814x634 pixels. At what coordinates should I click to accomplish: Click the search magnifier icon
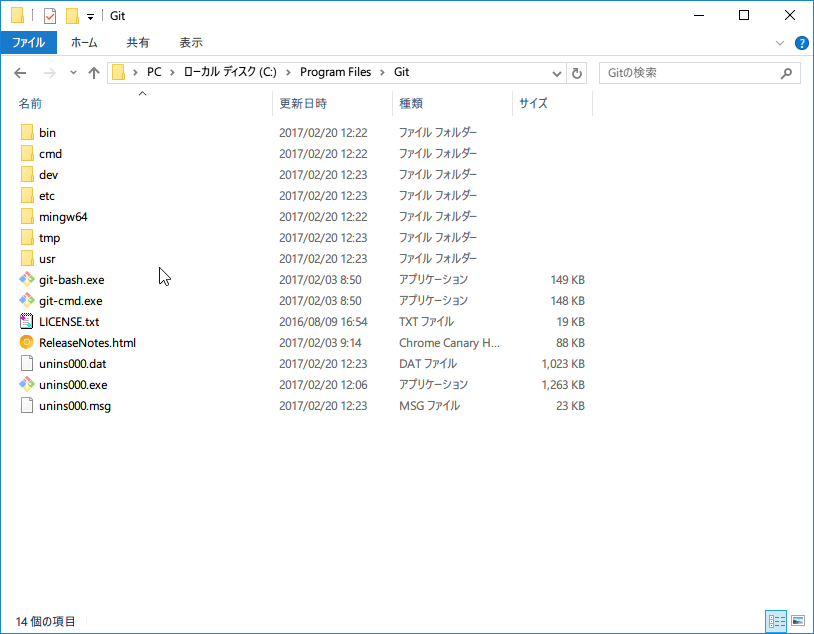[786, 73]
